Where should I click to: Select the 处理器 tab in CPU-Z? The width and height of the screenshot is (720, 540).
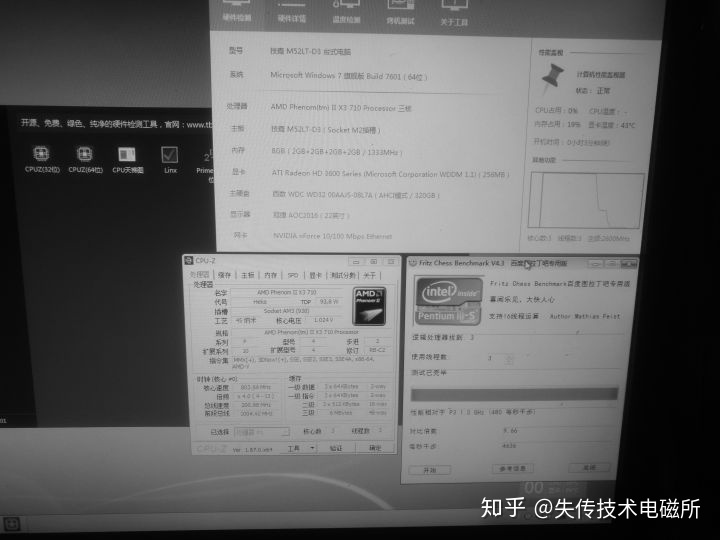coord(199,275)
